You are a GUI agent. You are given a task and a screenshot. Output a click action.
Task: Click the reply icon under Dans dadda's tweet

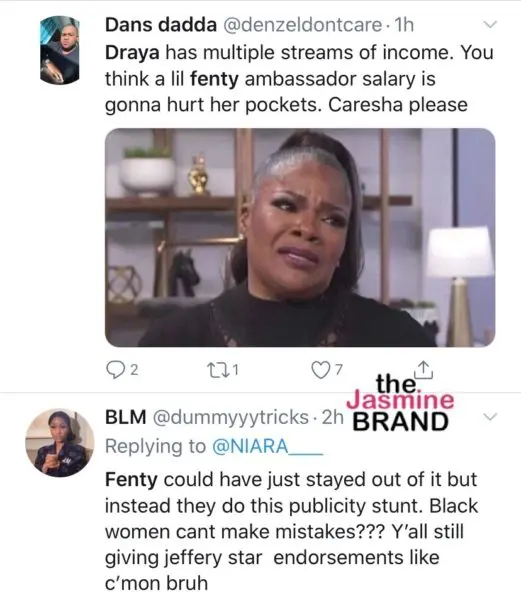114,370
